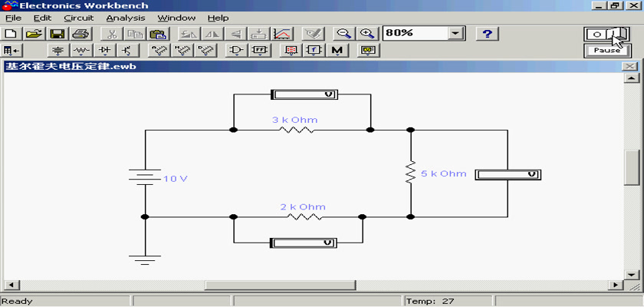Viewport: 644px width, 307px height.
Task: Click the Flip Vertical icon
Action: (236, 34)
